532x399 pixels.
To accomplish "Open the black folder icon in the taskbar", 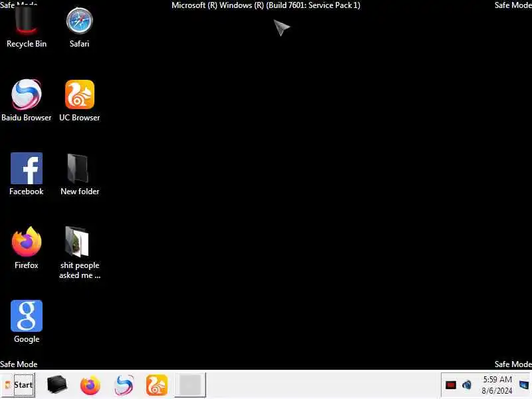I will coord(57,385).
